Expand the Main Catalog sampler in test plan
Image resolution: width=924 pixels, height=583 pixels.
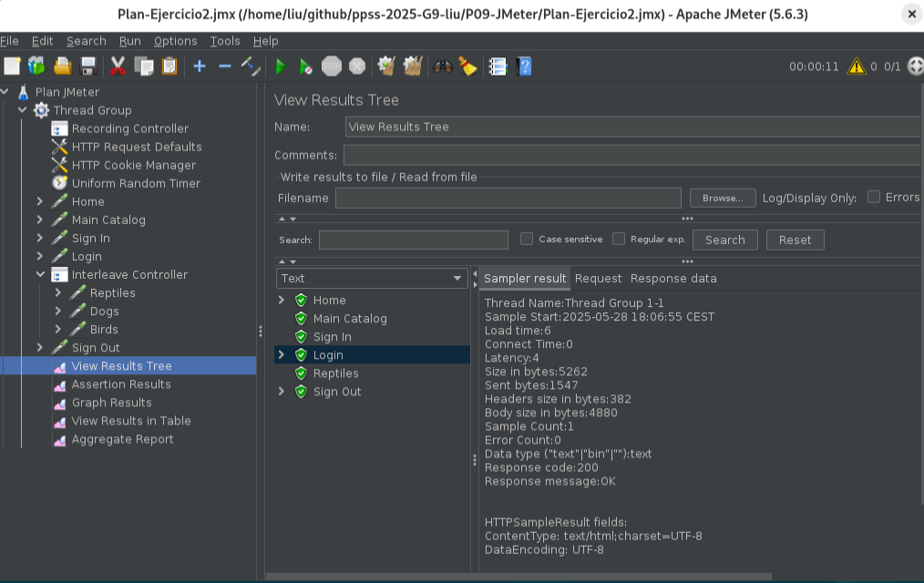pyautogui.click(x=39, y=220)
